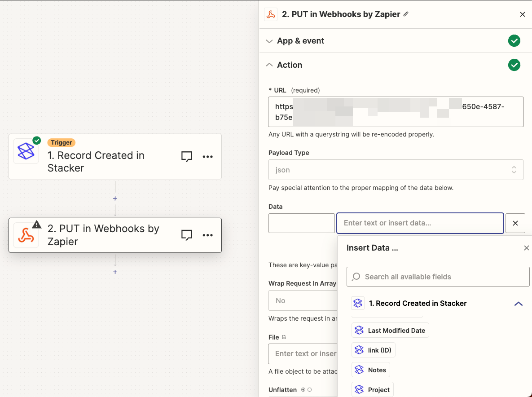The width and height of the screenshot is (532, 397).
Task: Close the step editor panel
Action: [x=523, y=14]
